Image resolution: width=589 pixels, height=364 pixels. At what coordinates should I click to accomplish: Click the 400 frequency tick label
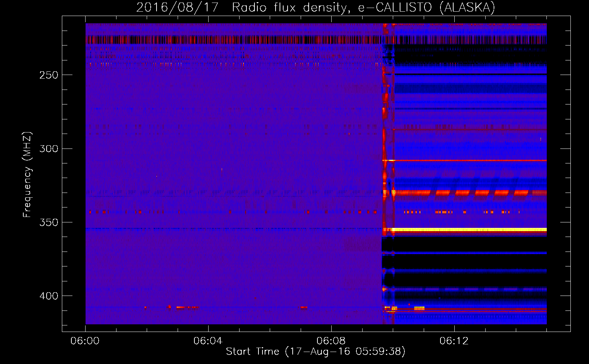[49, 296]
